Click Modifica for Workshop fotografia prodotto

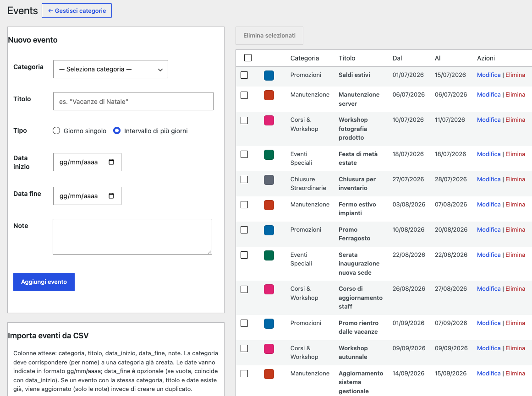point(488,119)
